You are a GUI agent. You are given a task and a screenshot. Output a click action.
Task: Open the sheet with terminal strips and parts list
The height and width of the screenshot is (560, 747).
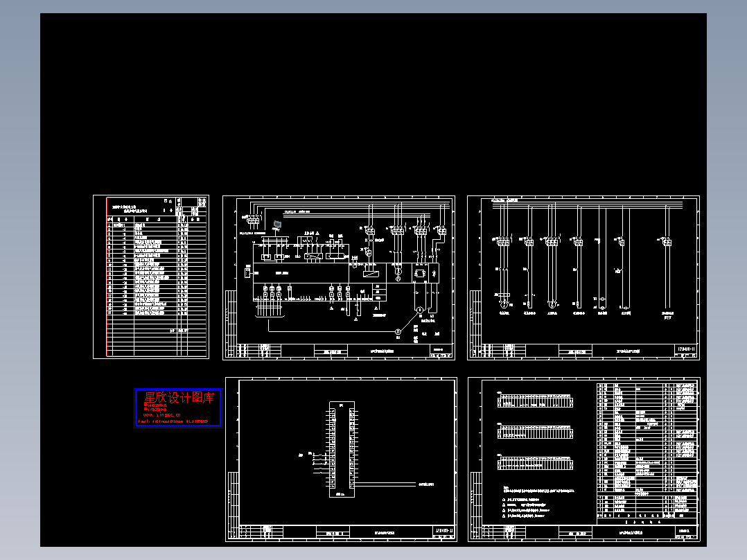584,460
